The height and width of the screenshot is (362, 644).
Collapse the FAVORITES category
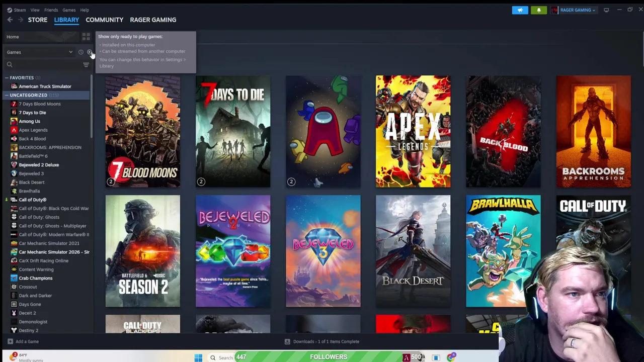(x=7, y=78)
